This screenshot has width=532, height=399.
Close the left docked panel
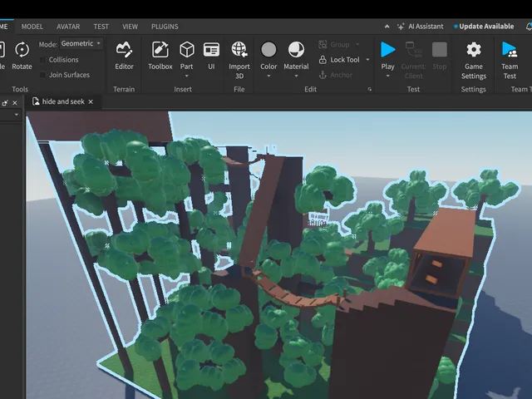click(15, 103)
